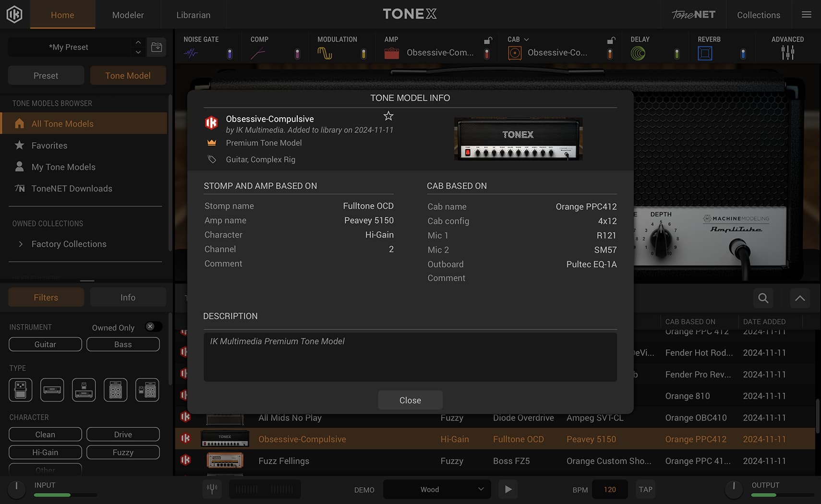Select the Clean character filter
This screenshot has width=821, height=504.
click(x=45, y=434)
